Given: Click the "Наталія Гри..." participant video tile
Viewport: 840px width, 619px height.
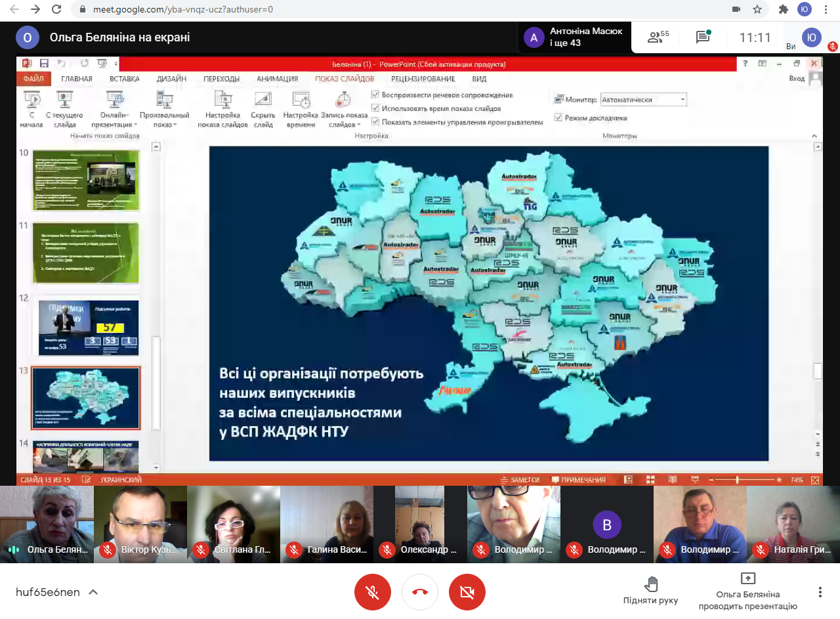Looking at the screenshot, I should click(793, 524).
